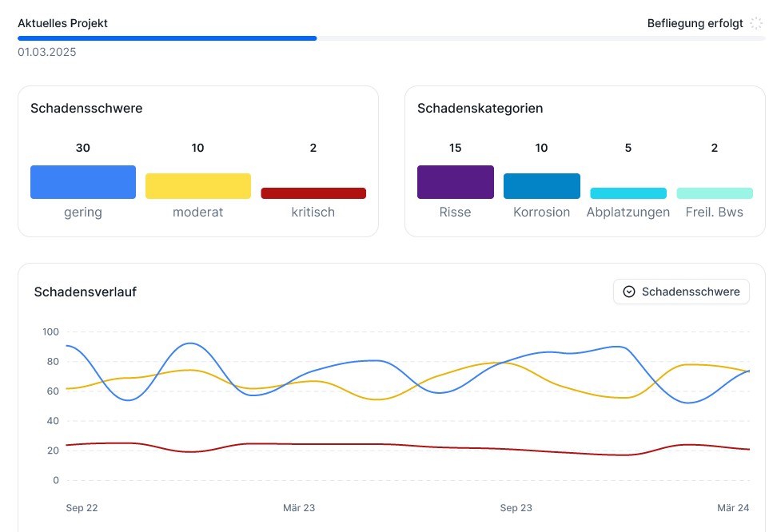Click the mint Freil. Bws category bar

click(x=715, y=193)
